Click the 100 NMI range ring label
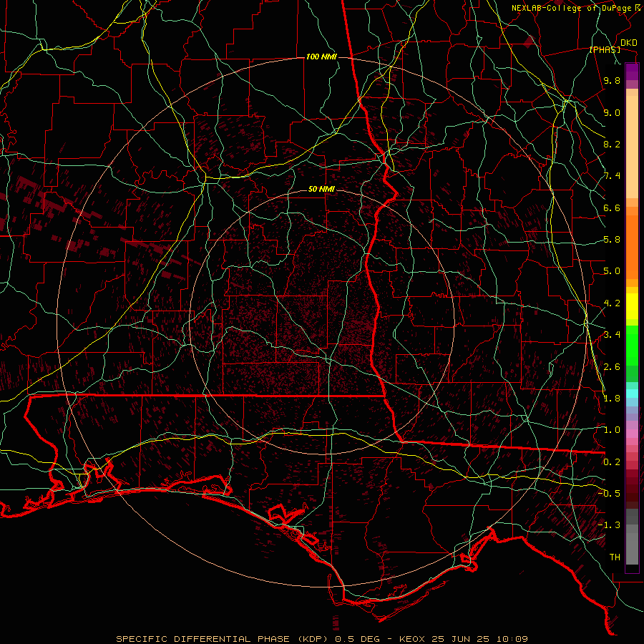 pos(321,57)
